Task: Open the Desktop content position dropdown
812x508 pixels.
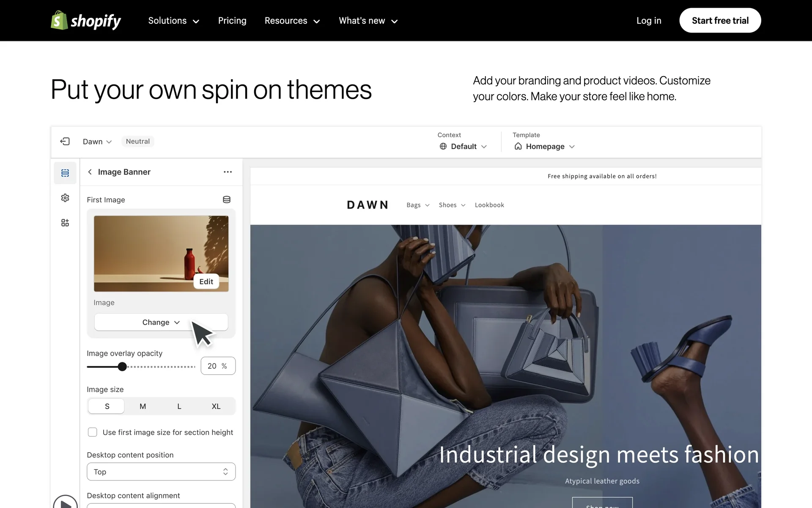Action: click(161, 472)
